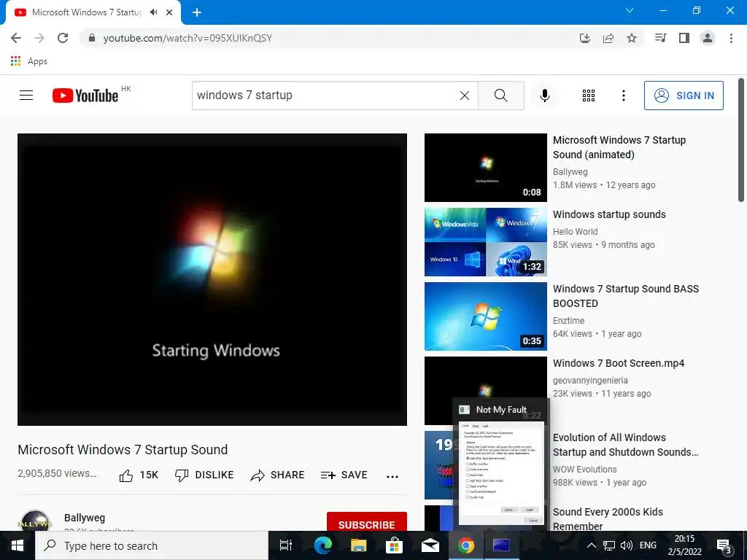This screenshot has height=560, width=747.
Task: Click the DISLIKE button
Action: 204,475
